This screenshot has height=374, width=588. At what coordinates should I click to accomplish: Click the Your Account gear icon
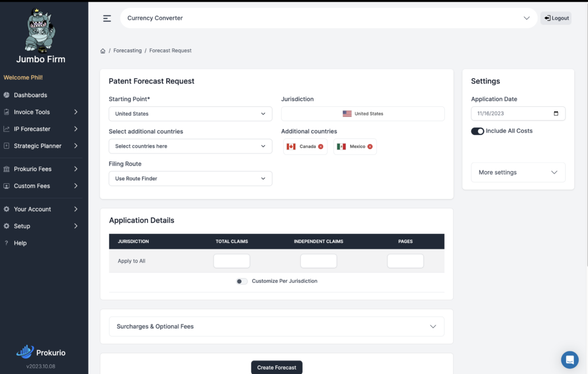click(x=6, y=209)
